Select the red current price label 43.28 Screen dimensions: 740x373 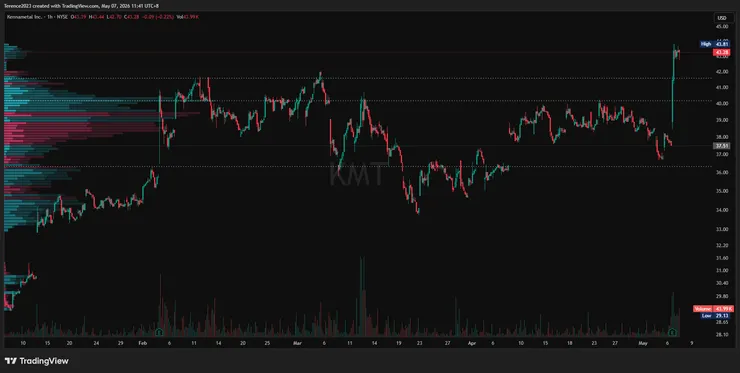[x=721, y=52]
